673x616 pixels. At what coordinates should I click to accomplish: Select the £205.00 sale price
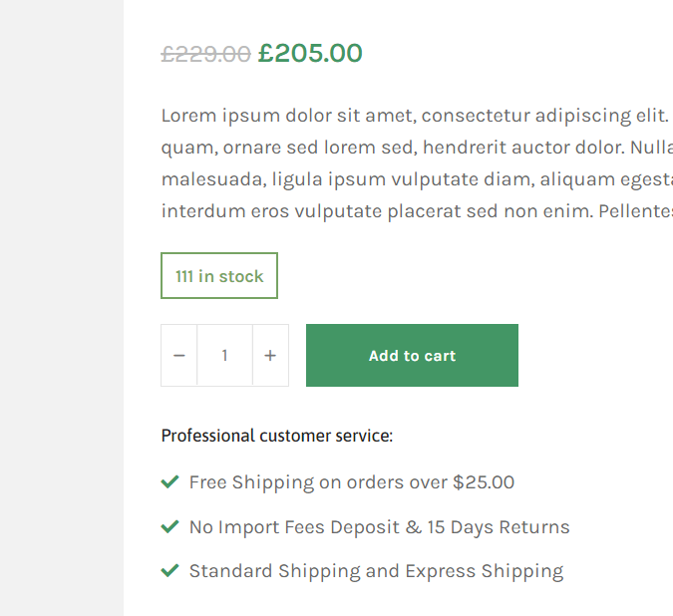pyautogui.click(x=310, y=54)
